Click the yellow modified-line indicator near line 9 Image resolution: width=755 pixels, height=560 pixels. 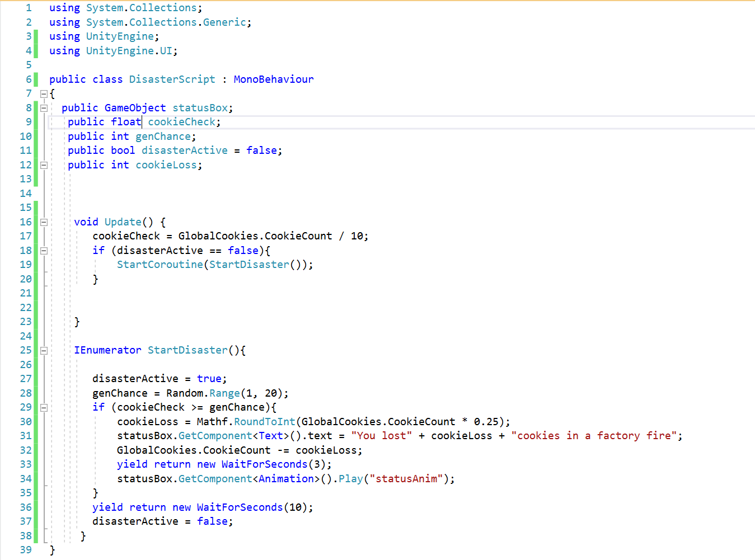35,122
